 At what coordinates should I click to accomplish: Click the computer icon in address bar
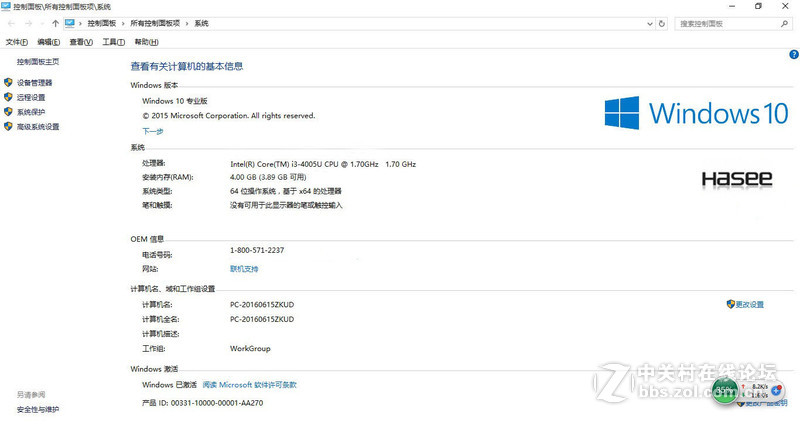[70, 23]
